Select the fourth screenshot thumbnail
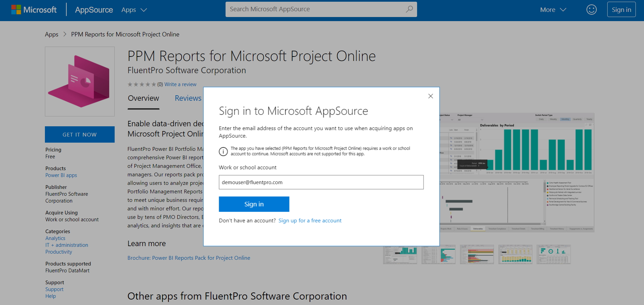The width and height of the screenshot is (644, 305). coord(515,254)
